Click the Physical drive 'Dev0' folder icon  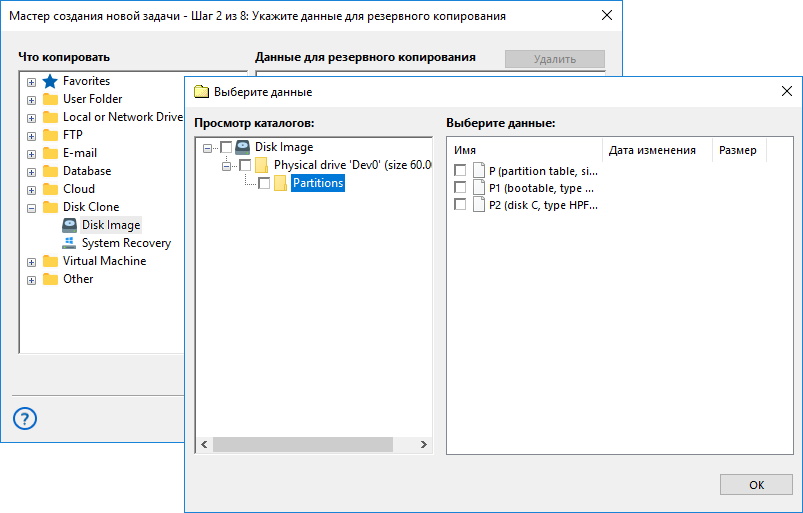point(261,165)
